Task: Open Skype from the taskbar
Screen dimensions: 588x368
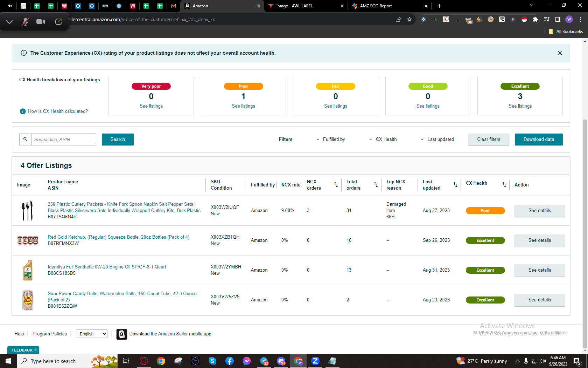Action: pos(212,361)
